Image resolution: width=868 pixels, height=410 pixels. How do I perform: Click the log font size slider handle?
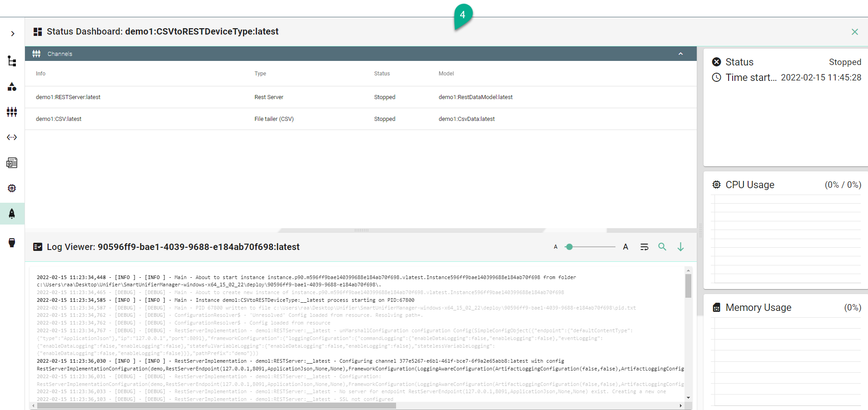point(569,247)
